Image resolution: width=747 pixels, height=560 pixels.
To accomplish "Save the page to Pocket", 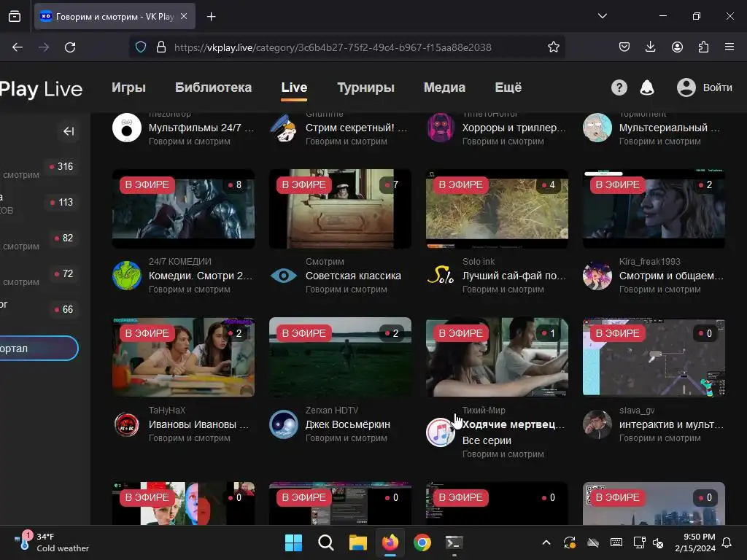I will [624, 47].
